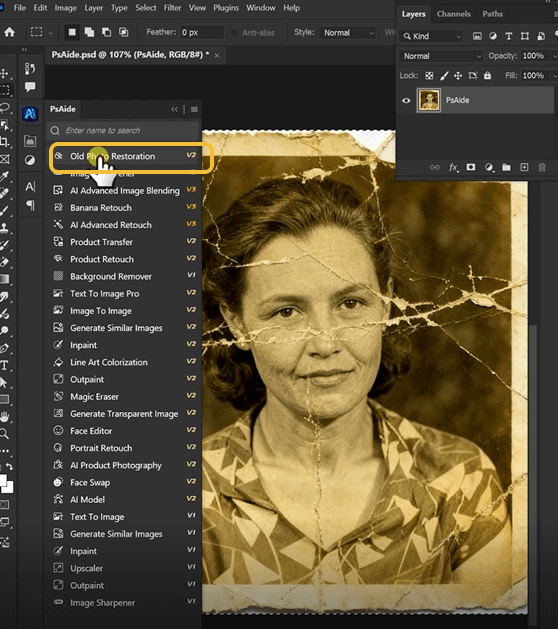Image resolution: width=558 pixels, height=629 pixels.
Task: Toggle pixel layer filter
Action: [477, 36]
